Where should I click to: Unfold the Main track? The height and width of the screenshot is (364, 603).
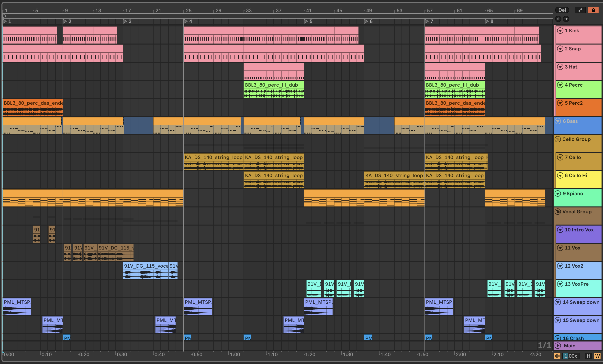click(558, 346)
